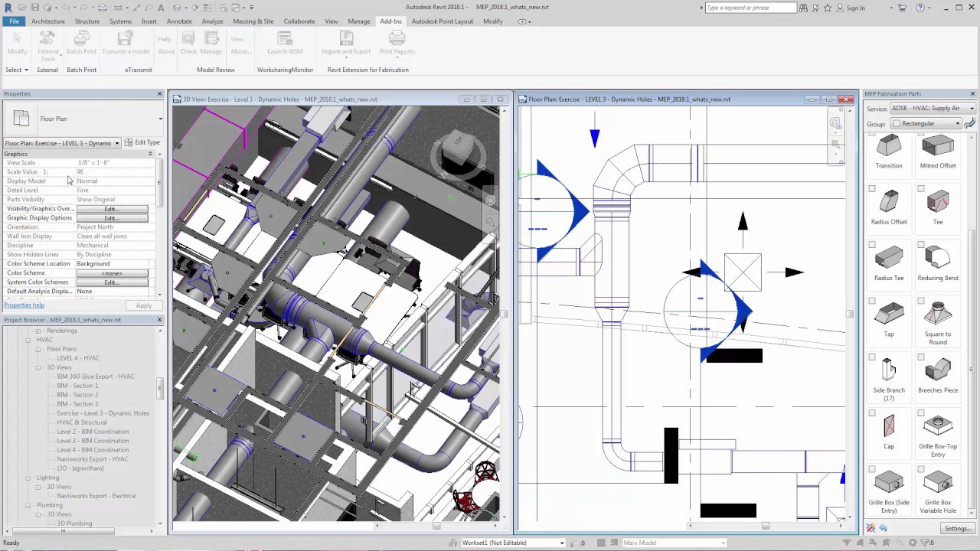Open the Print Reports tool
Screen dimensions: 980x551
click(x=397, y=38)
